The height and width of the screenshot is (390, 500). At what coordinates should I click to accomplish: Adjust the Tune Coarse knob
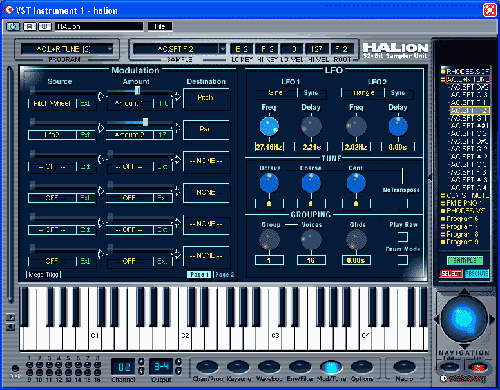tap(311, 183)
